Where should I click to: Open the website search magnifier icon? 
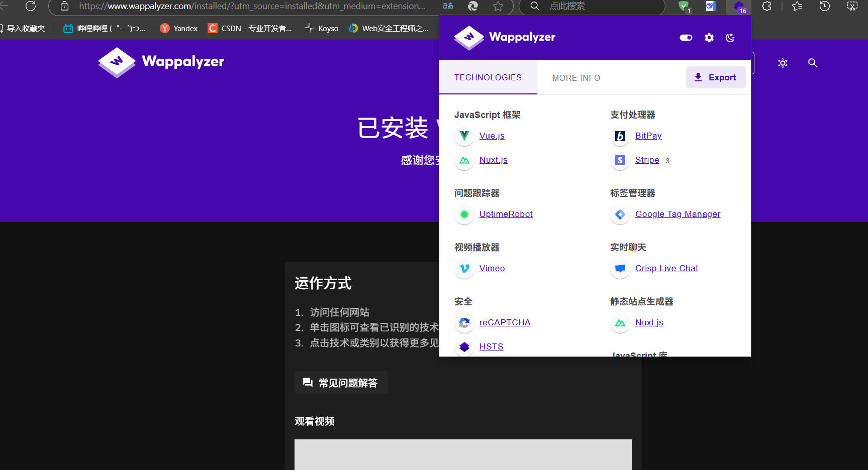[812, 63]
